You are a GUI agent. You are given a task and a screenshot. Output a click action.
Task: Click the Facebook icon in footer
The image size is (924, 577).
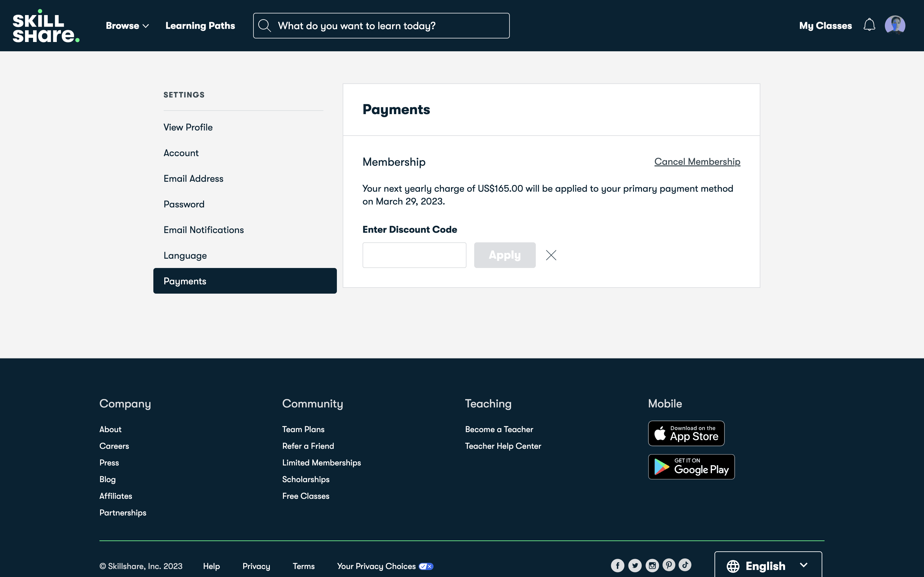click(x=617, y=565)
